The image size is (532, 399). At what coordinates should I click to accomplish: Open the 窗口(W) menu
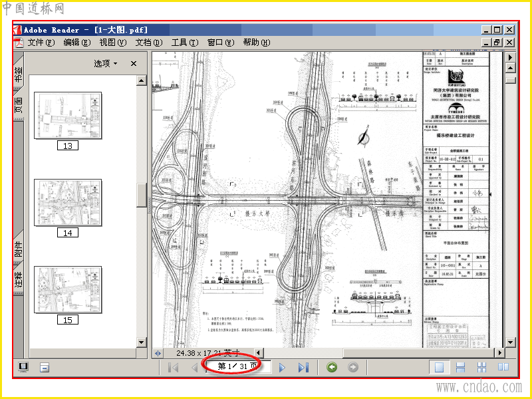tap(221, 43)
